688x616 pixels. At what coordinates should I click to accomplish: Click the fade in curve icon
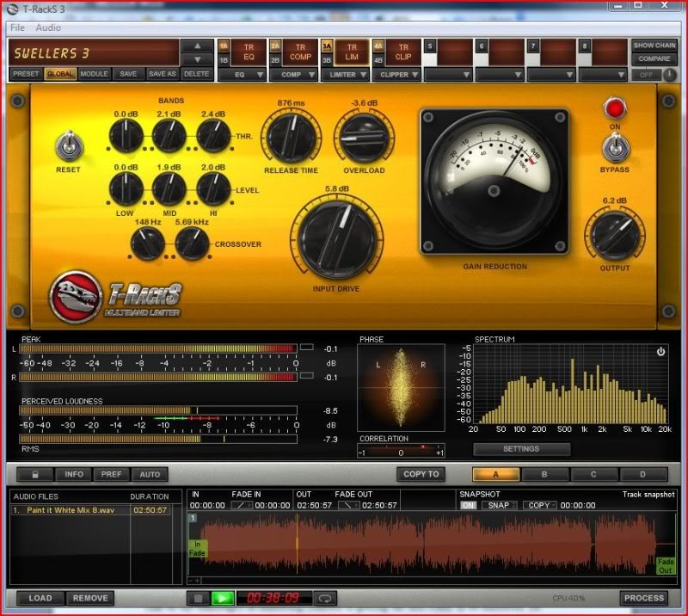click(241, 505)
